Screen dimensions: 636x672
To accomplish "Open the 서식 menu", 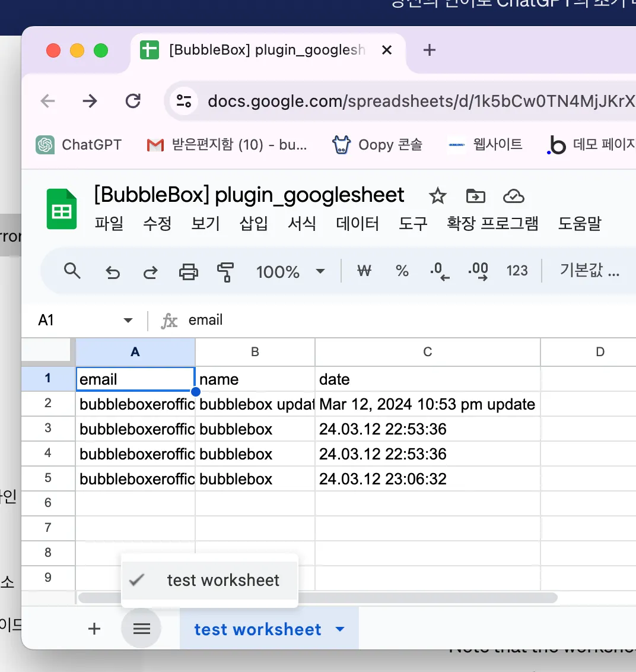I will point(301,223).
